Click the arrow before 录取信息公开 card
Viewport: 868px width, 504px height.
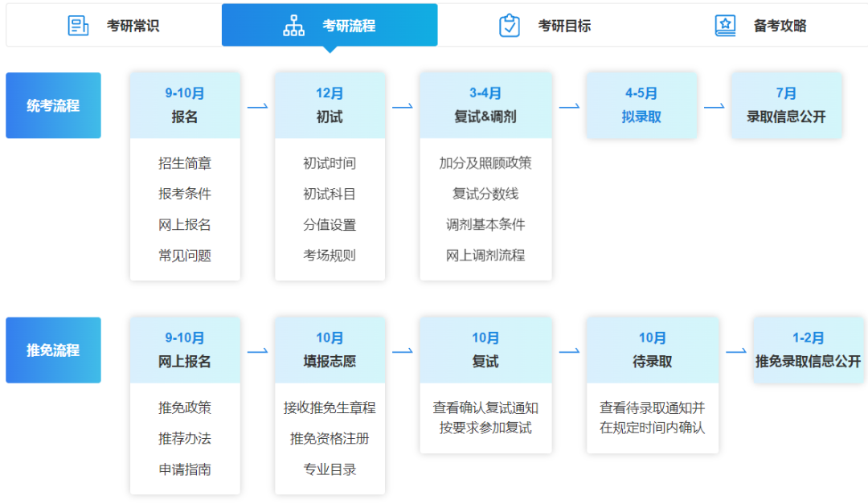coord(714,105)
